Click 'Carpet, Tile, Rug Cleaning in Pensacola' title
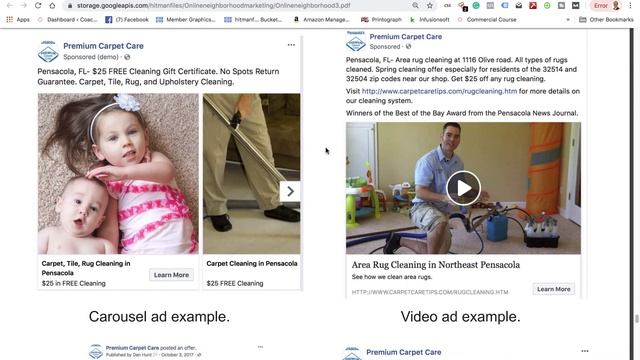 [x=86, y=268]
